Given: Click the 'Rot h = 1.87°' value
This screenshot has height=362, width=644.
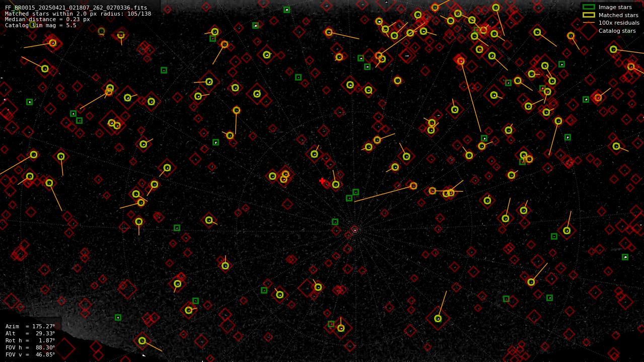Looking at the screenshot, I should [30, 341].
